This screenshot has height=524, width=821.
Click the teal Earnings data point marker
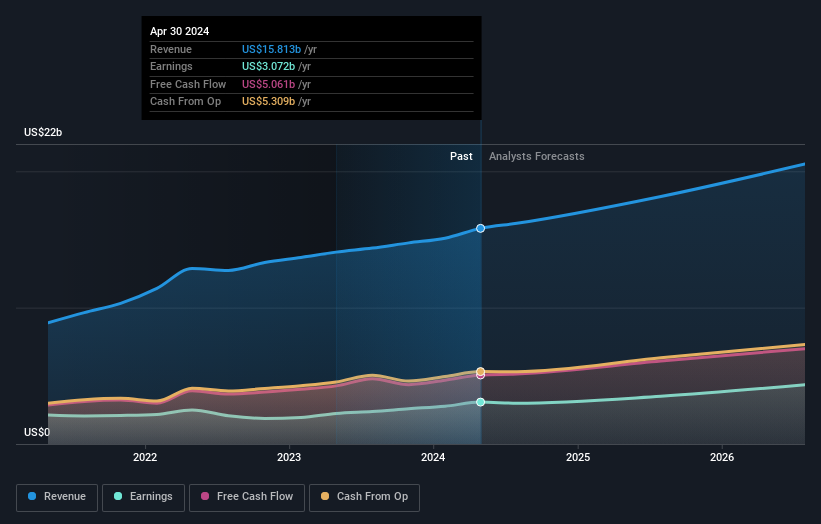(480, 402)
